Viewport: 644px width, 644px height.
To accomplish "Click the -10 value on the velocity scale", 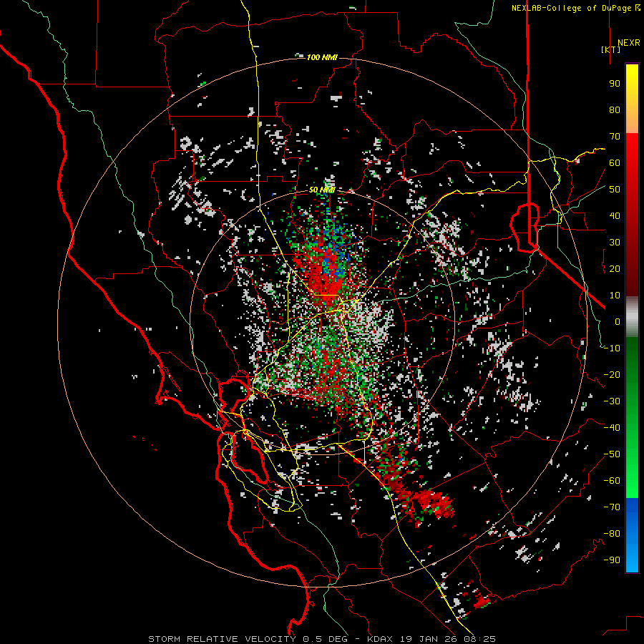I will (x=612, y=348).
